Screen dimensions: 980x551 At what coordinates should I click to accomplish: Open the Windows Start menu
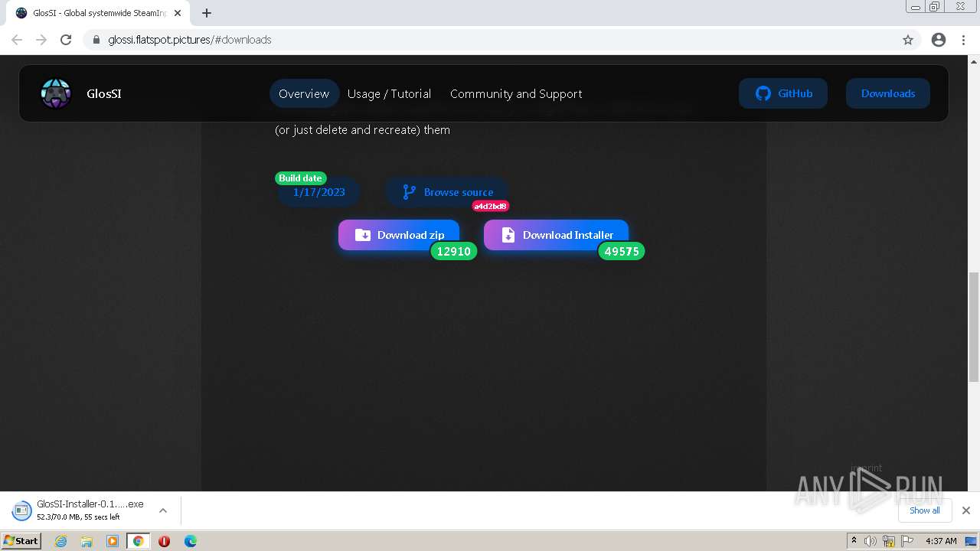pyautogui.click(x=21, y=540)
